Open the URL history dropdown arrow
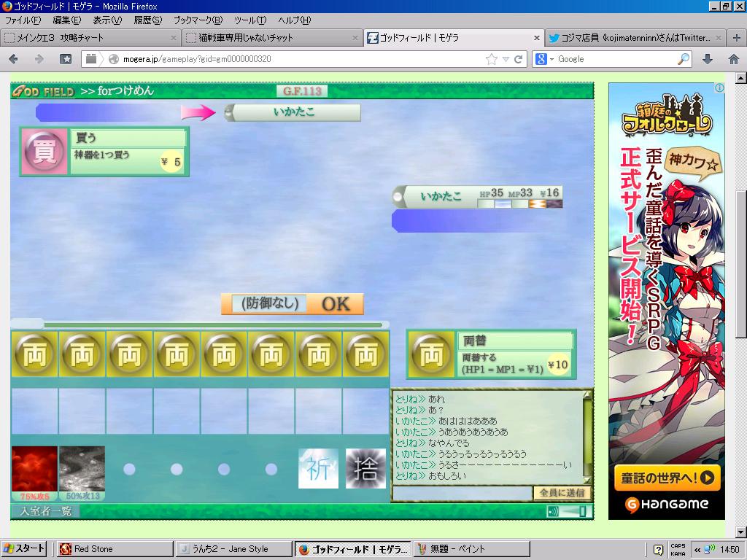 (506, 59)
